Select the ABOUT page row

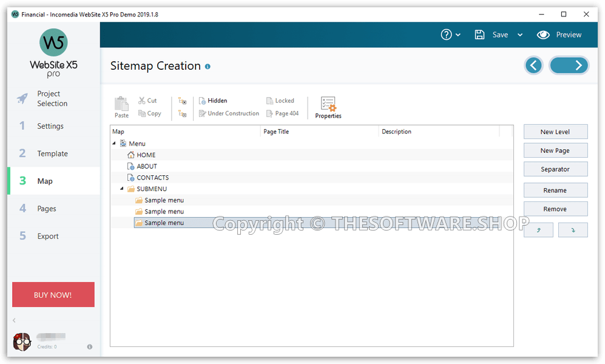point(312,166)
